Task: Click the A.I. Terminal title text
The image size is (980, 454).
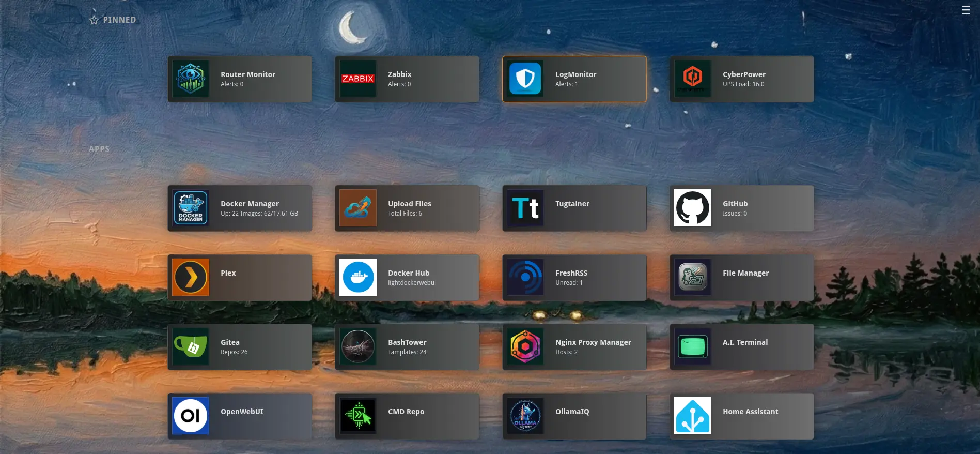Action: tap(745, 342)
